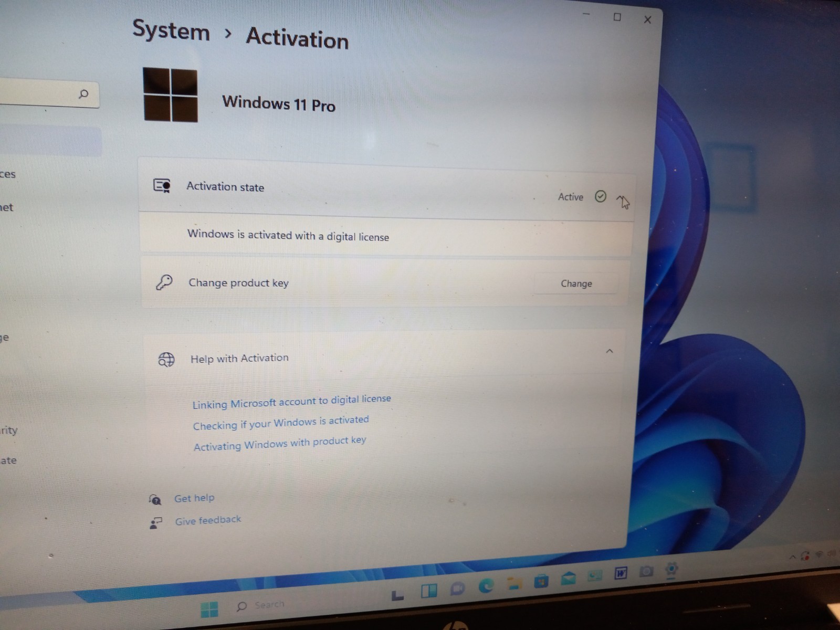Open Task View on the taskbar
The width and height of the screenshot is (840, 630).
[x=397, y=595]
